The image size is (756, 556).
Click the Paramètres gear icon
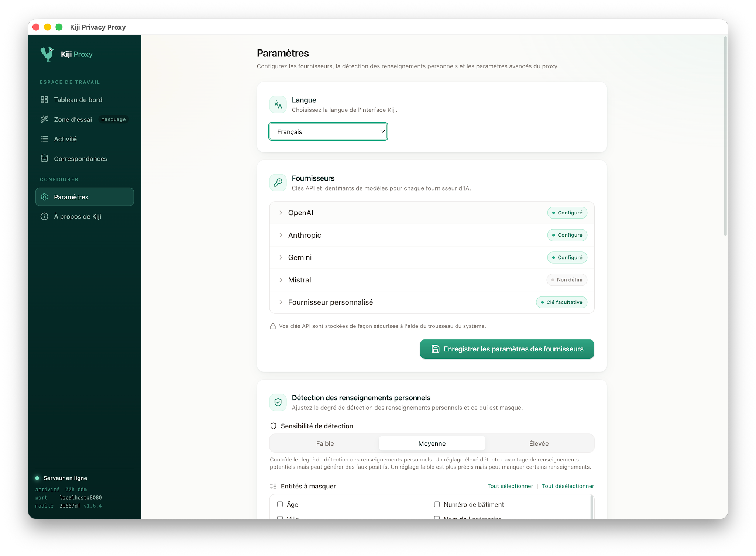click(x=44, y=197)
